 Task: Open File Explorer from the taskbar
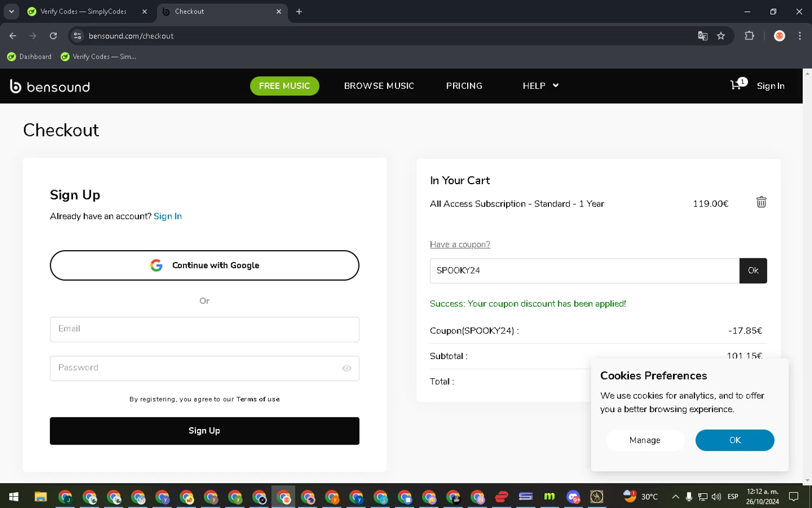point(41,496)
